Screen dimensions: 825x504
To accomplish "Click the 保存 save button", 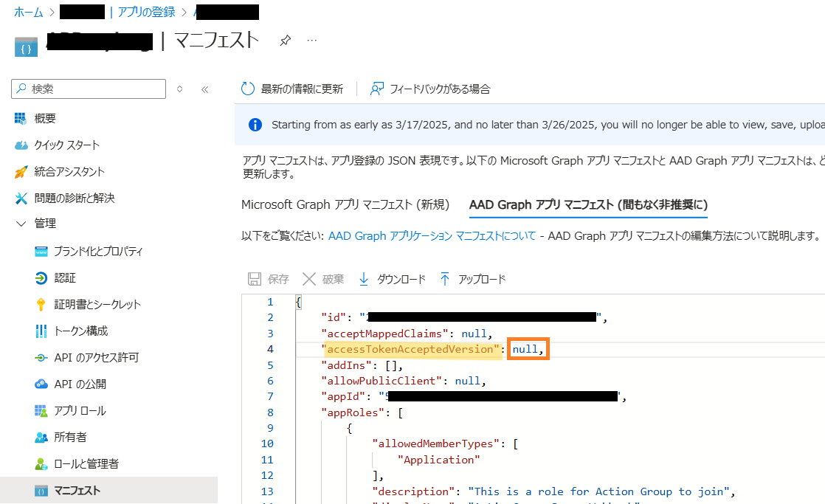I will (x=269, y=279).
